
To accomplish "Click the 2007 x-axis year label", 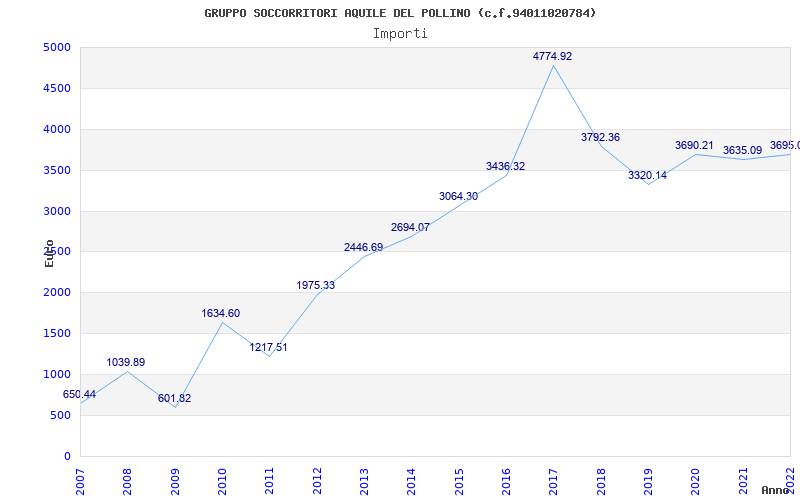I will click(x=80, y=482).
